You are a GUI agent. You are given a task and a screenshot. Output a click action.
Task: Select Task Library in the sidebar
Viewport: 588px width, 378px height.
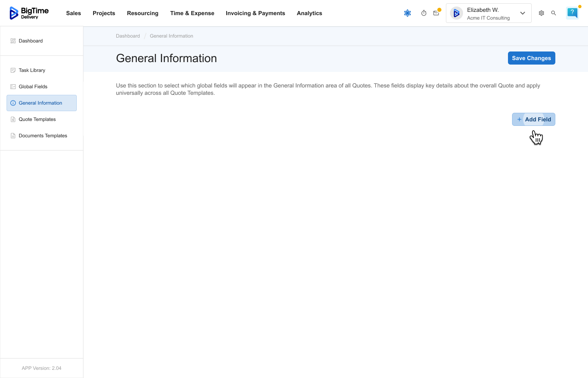point(32,70)
